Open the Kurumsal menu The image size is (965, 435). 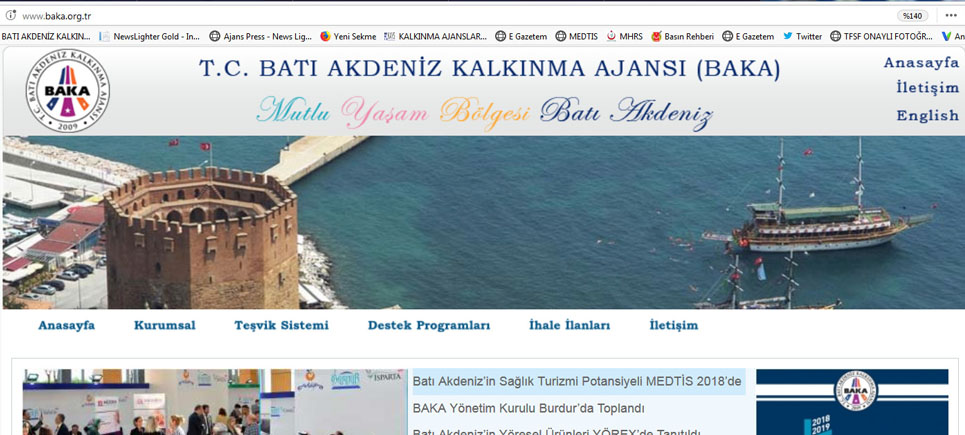[x=165, y=325]
